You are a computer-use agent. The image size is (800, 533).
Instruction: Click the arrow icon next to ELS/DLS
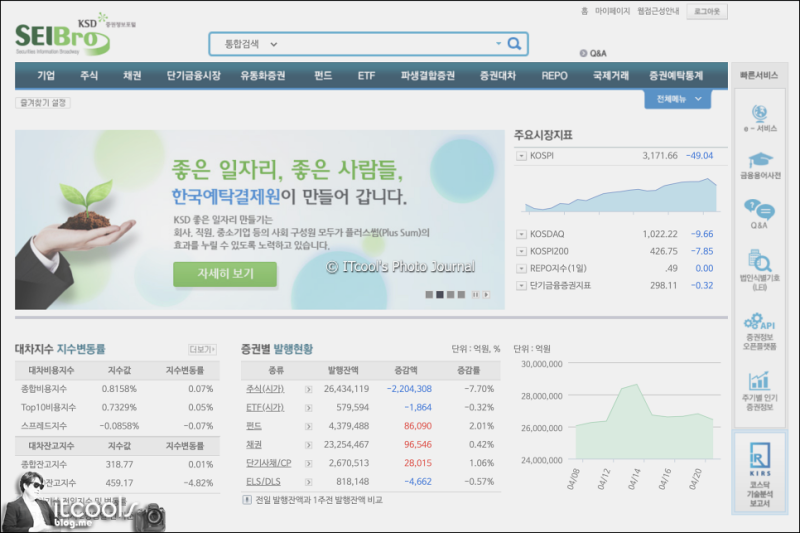pos(309,482)
